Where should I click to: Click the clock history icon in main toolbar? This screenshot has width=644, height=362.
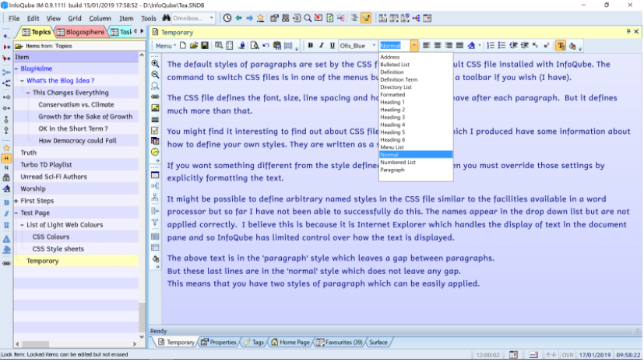tap(227, 18)
